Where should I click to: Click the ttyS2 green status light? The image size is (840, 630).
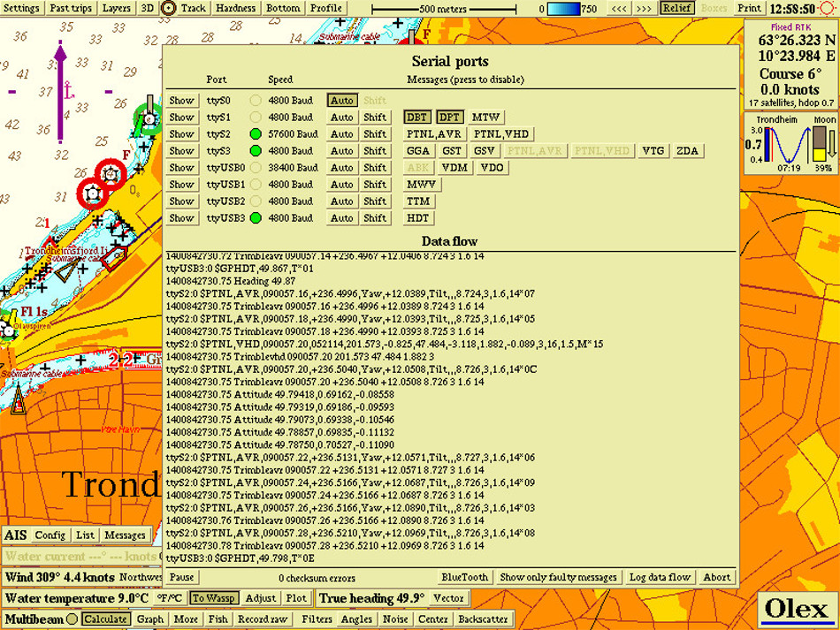[x=256, y=134]
